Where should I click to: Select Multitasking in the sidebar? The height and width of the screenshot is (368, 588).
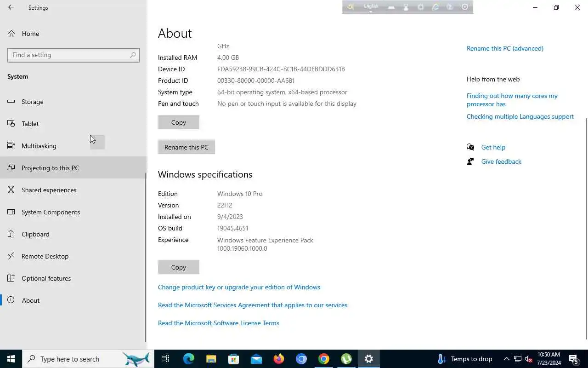point(73,146)
